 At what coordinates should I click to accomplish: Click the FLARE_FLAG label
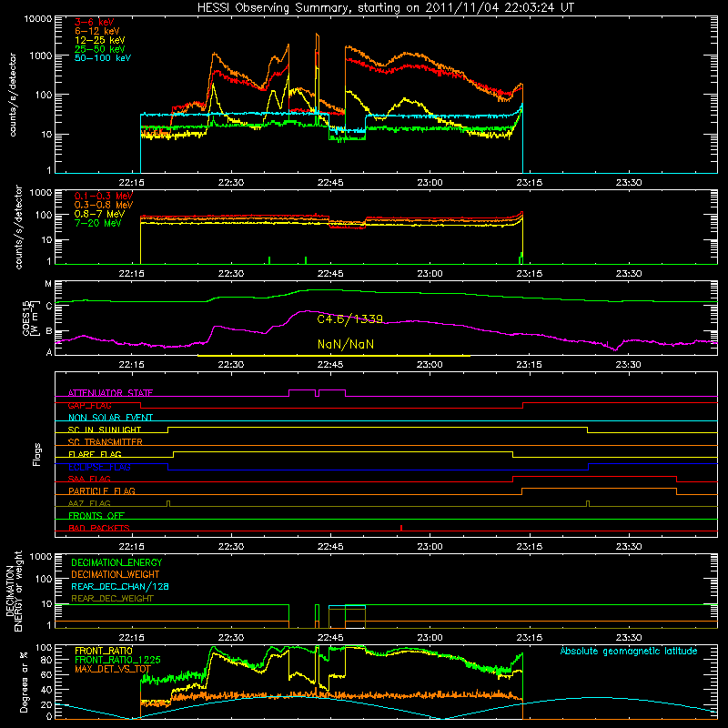tap(95, 454)
